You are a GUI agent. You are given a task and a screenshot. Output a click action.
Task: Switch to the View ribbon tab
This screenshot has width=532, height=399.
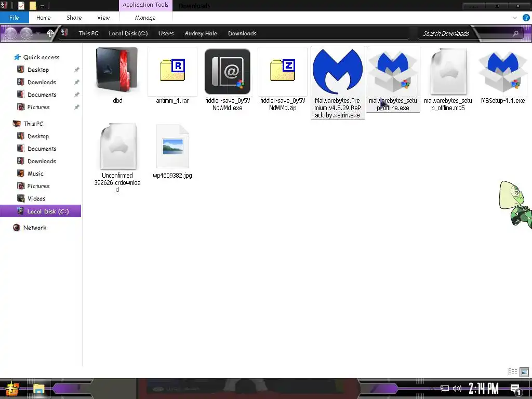103,18
